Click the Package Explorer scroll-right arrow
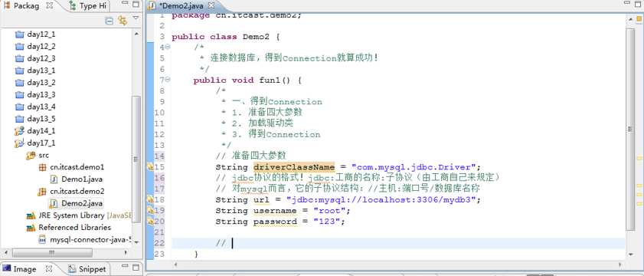 pyautogui.click(x=126, y=252)
